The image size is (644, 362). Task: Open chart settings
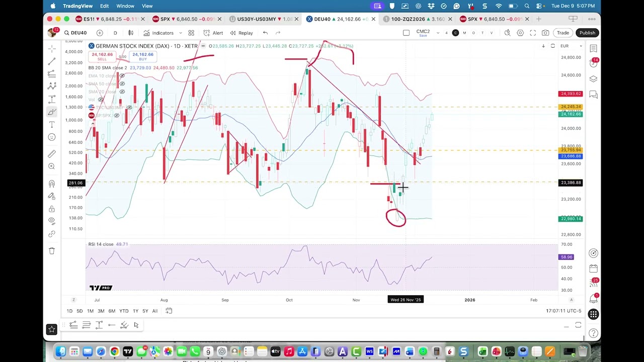520,33
